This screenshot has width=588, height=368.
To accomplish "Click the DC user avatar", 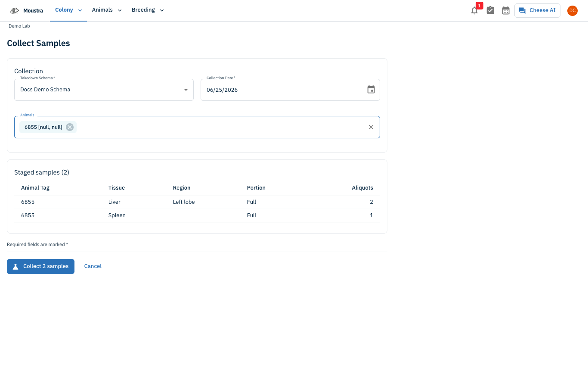I will point(572,11).
